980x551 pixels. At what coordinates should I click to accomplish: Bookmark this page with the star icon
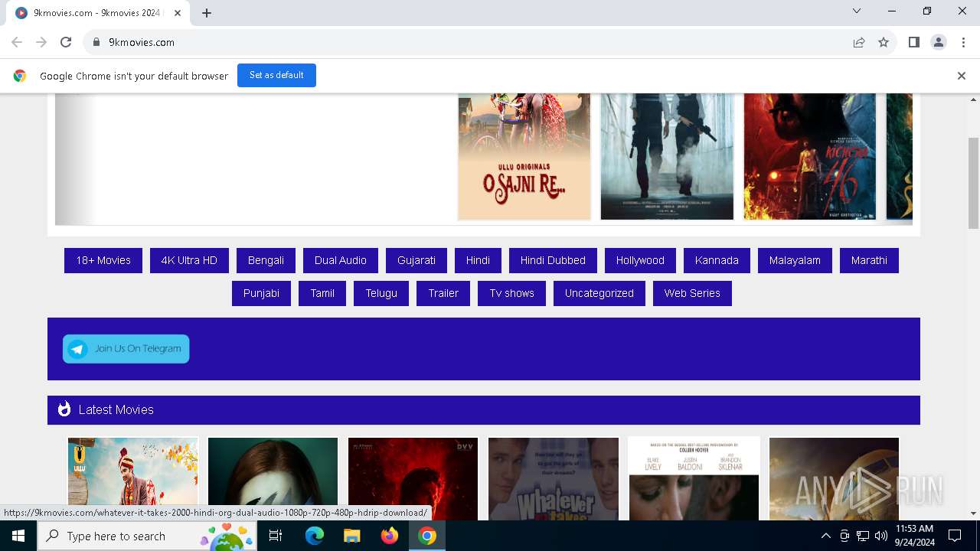pos(884,42)
